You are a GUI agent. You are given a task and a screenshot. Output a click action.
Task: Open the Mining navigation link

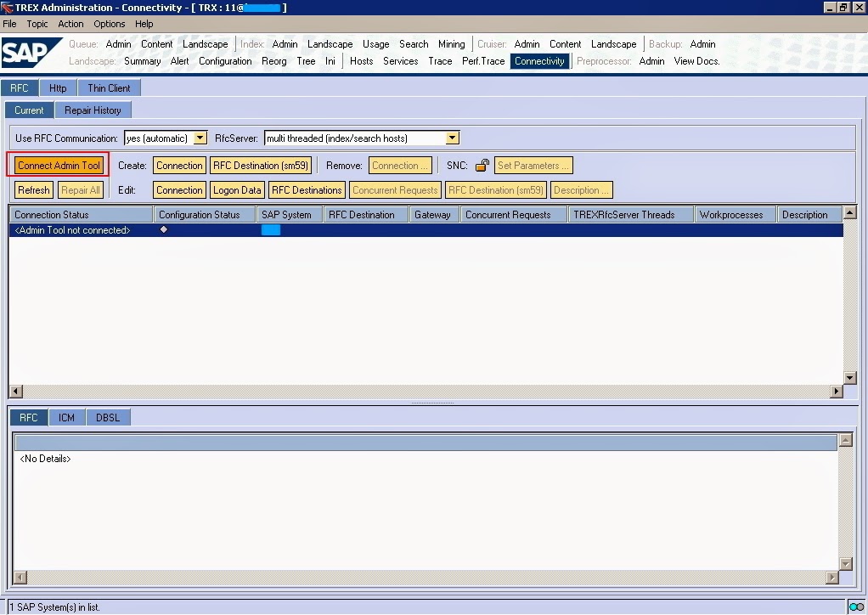(452, 43)
